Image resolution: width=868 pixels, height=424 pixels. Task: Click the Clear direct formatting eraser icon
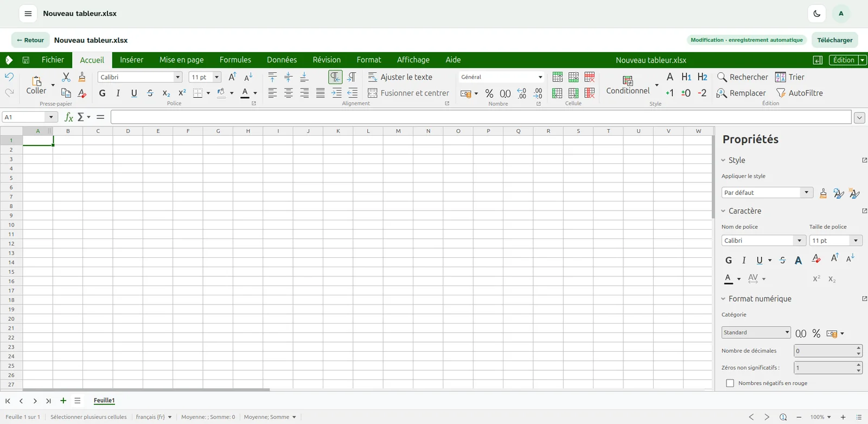point(82,93)
